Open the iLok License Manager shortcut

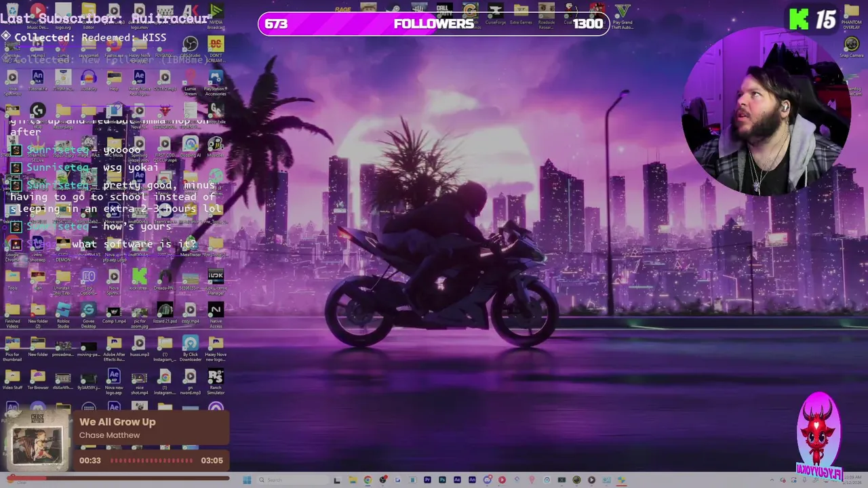[216, 281]
